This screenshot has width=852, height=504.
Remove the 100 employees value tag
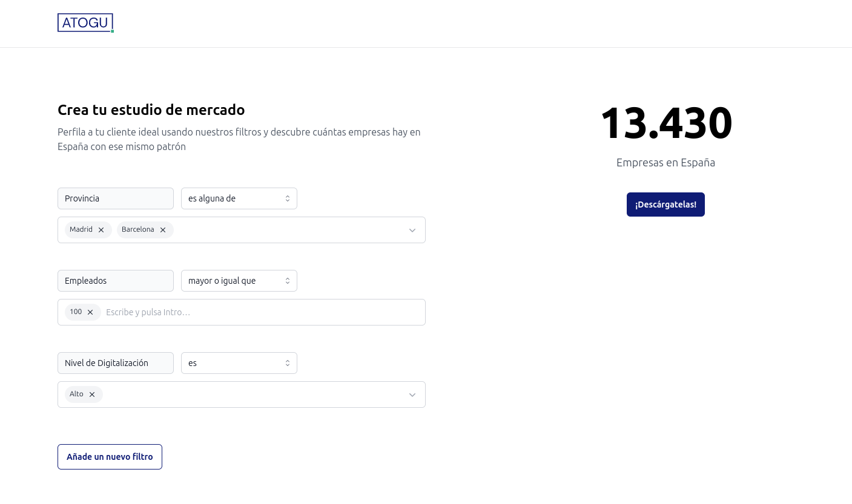(90, 312)
